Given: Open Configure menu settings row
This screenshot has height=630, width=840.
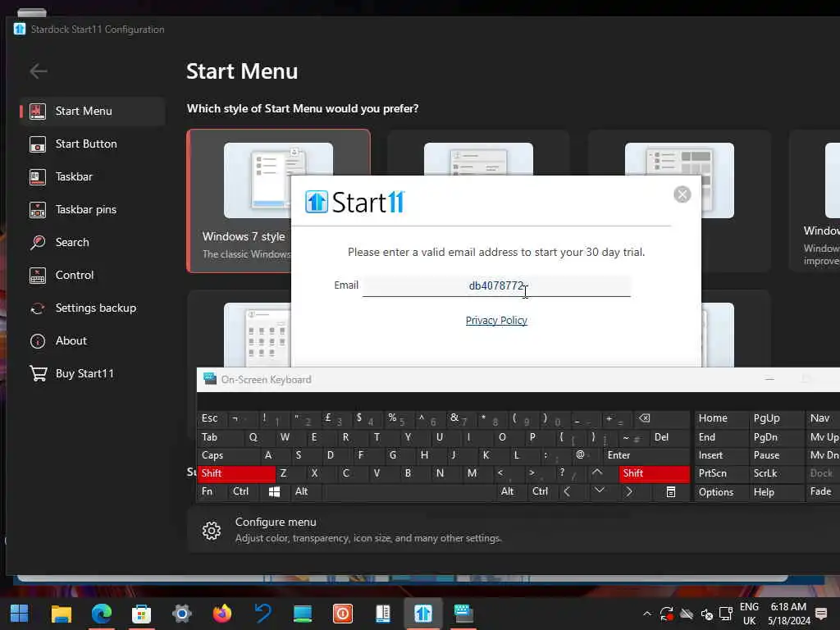Looking at the screenshot, I should (514, 530).
